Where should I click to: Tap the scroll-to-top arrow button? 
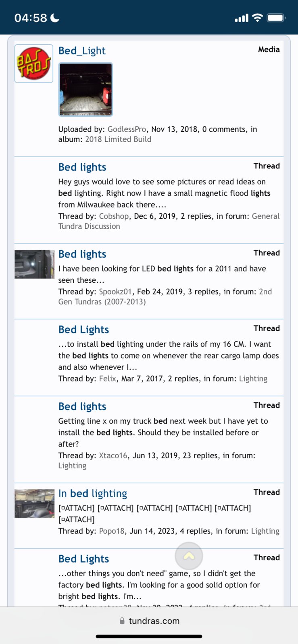click(x=189, y=556)
